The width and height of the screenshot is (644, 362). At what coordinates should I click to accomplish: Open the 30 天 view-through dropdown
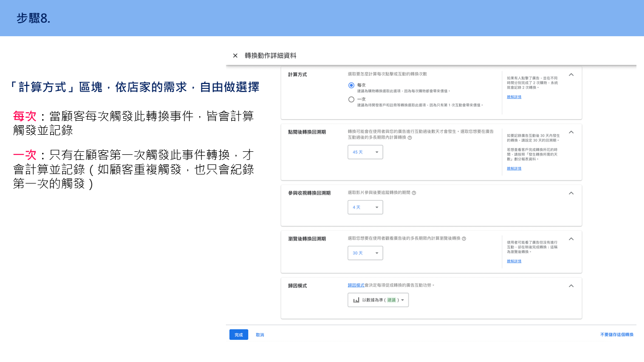coord(365,253)
